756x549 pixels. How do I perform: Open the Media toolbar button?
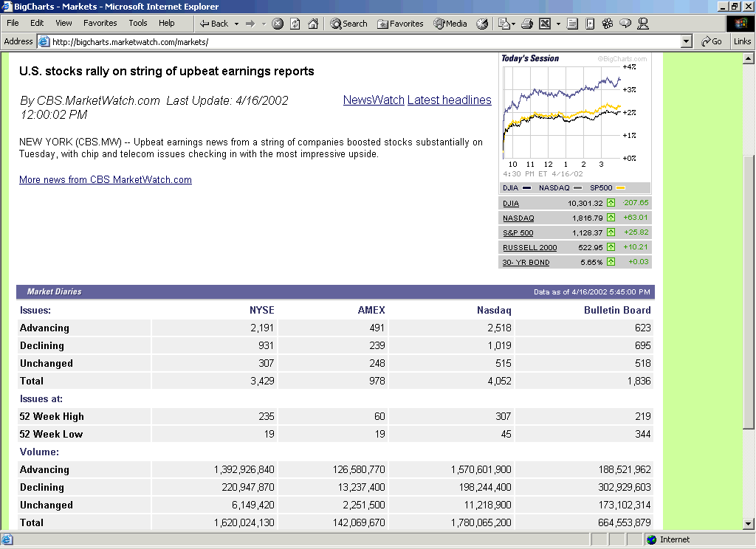(450, 24)
